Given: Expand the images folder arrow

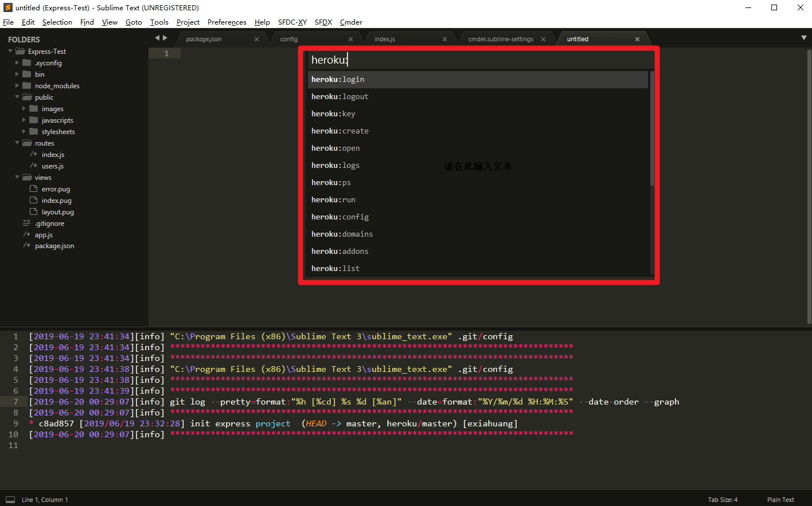Looking at the screenshot, I should (x=24, y=109).
